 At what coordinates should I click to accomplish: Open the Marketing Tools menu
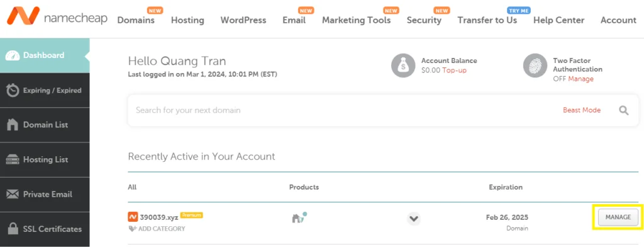(x=356, y=20)
